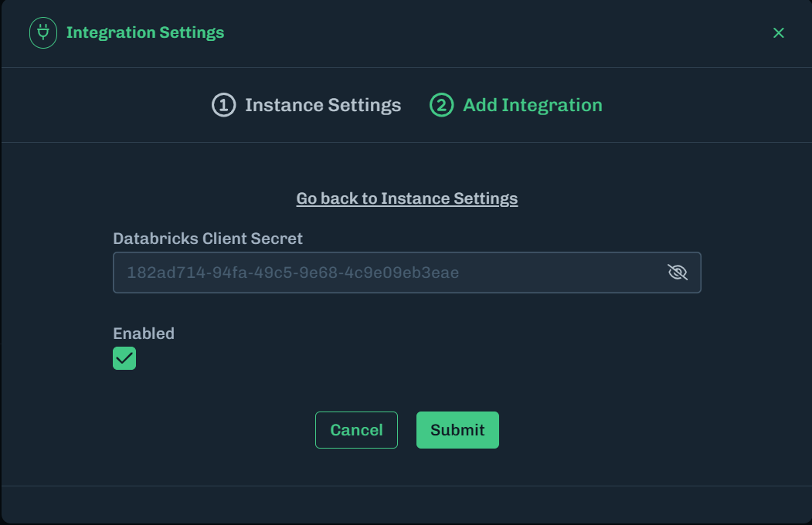Click the Integration Settings title text

(145, 33)
